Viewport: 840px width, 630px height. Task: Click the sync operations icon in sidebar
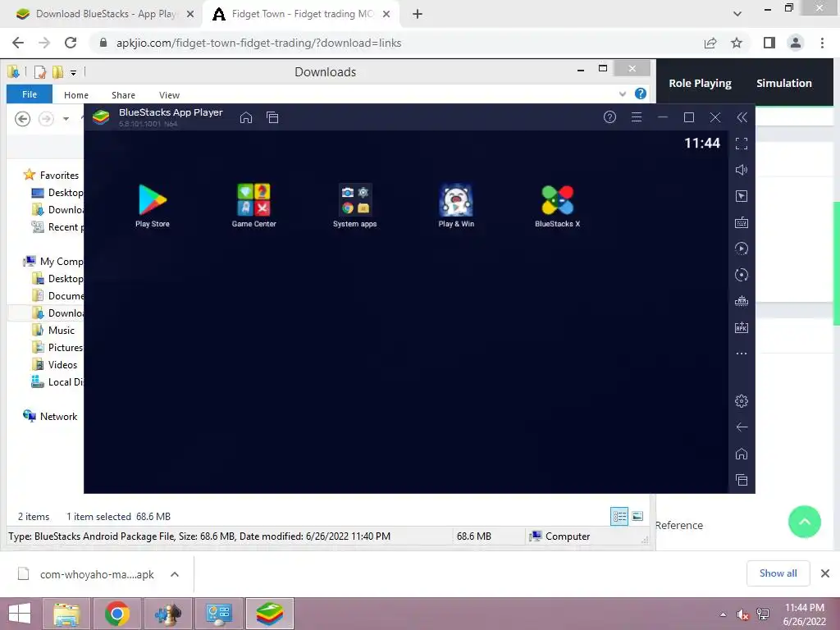tap(742, 249)
